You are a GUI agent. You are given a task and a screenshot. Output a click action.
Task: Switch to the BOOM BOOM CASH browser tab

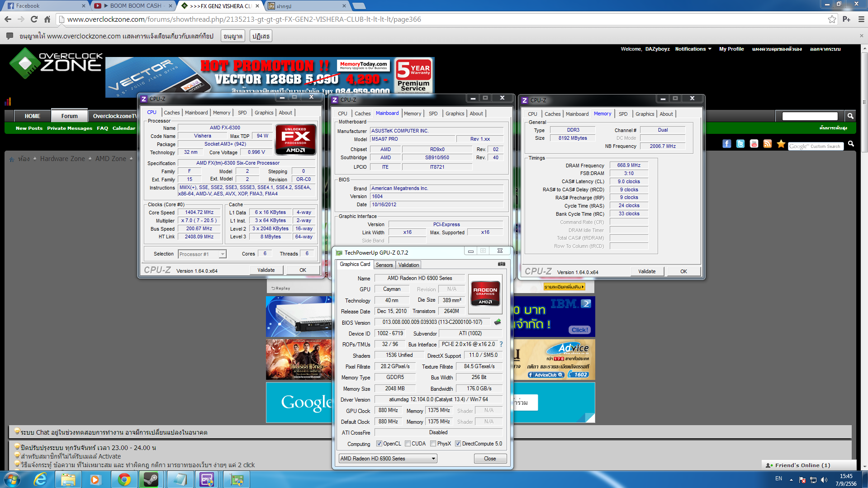(x=134, y=6)
